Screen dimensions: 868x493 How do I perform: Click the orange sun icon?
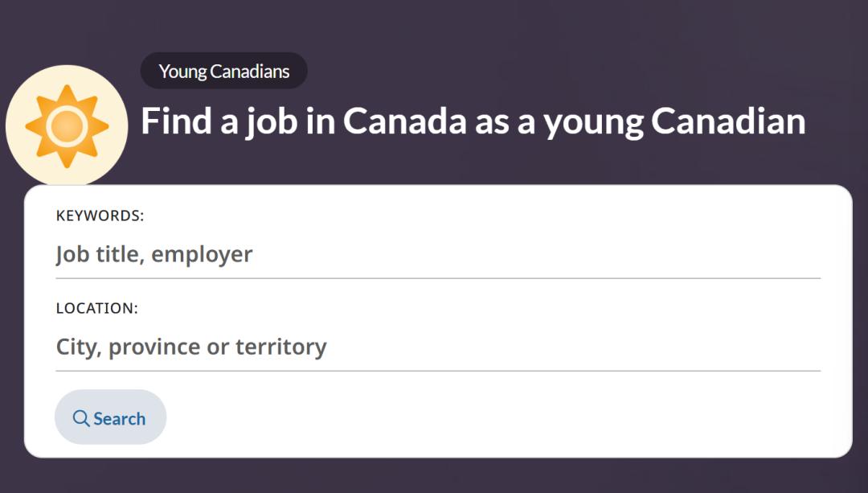pyautogui.click(x=67, y=126)
